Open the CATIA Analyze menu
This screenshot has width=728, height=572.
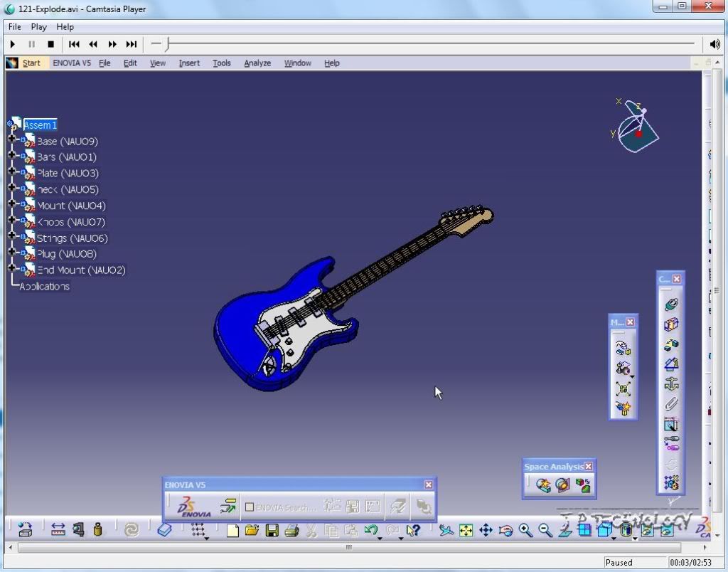pyautogui.click(x=257, y=63)
